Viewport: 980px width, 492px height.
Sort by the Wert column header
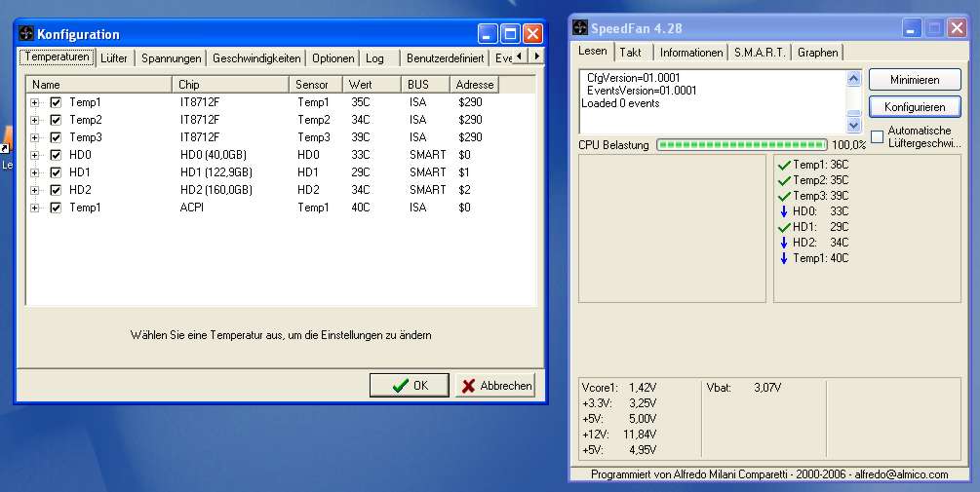372,85
